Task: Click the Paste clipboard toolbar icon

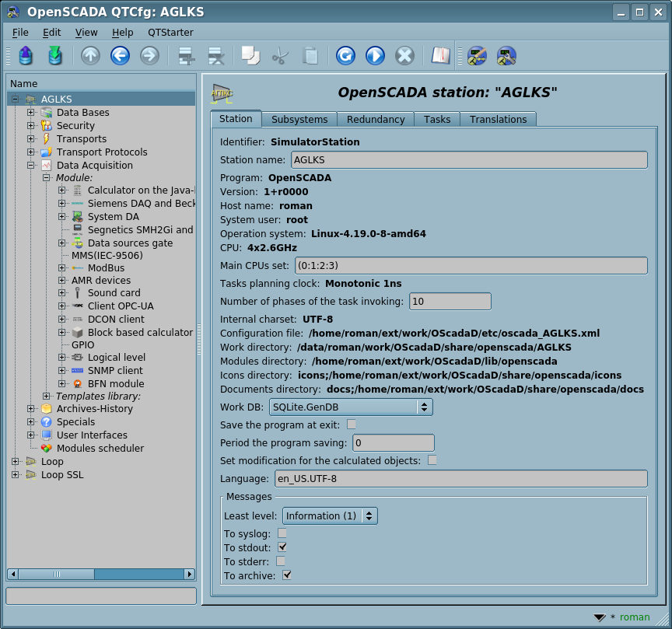Action: coord(310,56)
